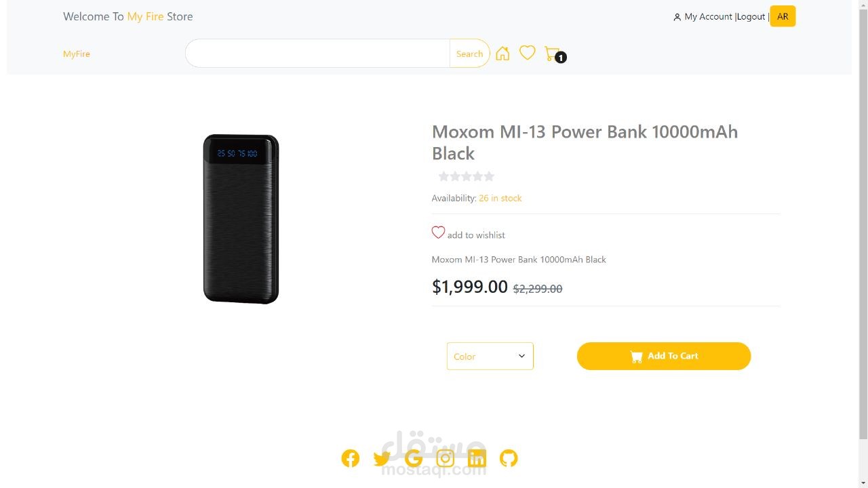This screenshot has width=868, height=488.
Task: Open the wishlist heart icon in header
Action: point(528,53)
